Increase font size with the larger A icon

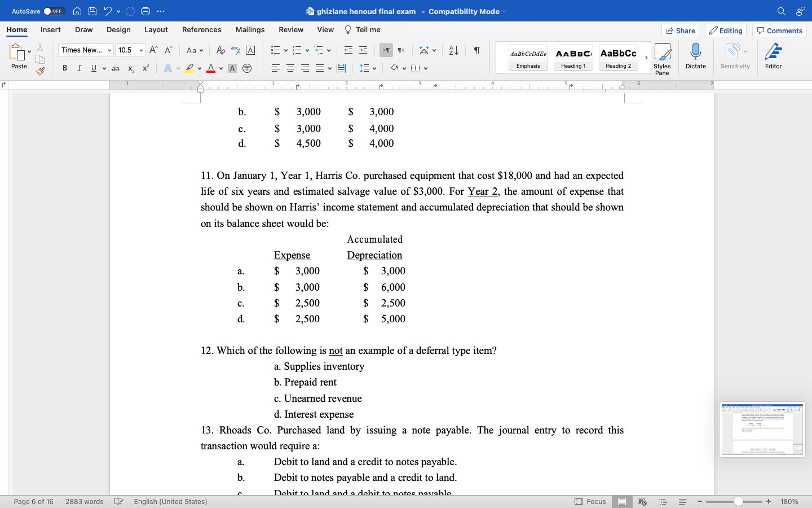[x=153, y=50]
